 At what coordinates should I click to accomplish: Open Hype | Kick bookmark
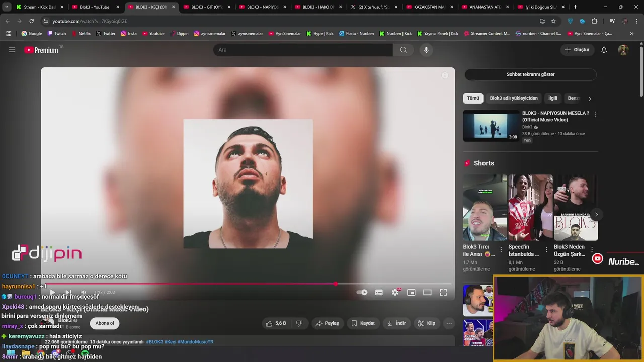click(x=320, y=34)
